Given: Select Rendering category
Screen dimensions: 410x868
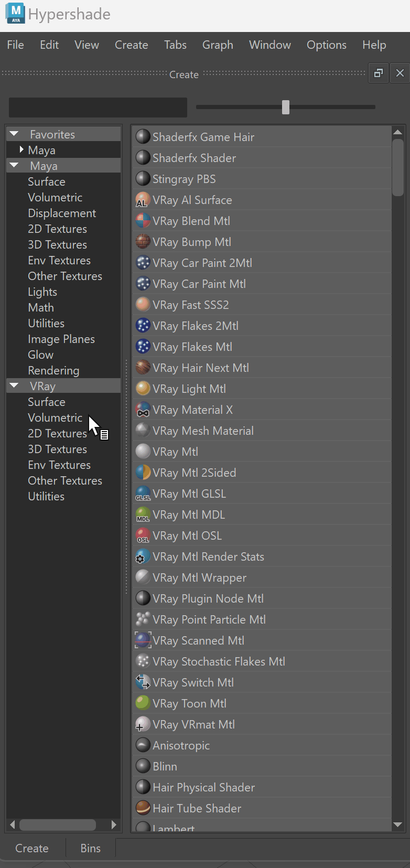Looking at the screenshot, I should click(x=53, y=370).
